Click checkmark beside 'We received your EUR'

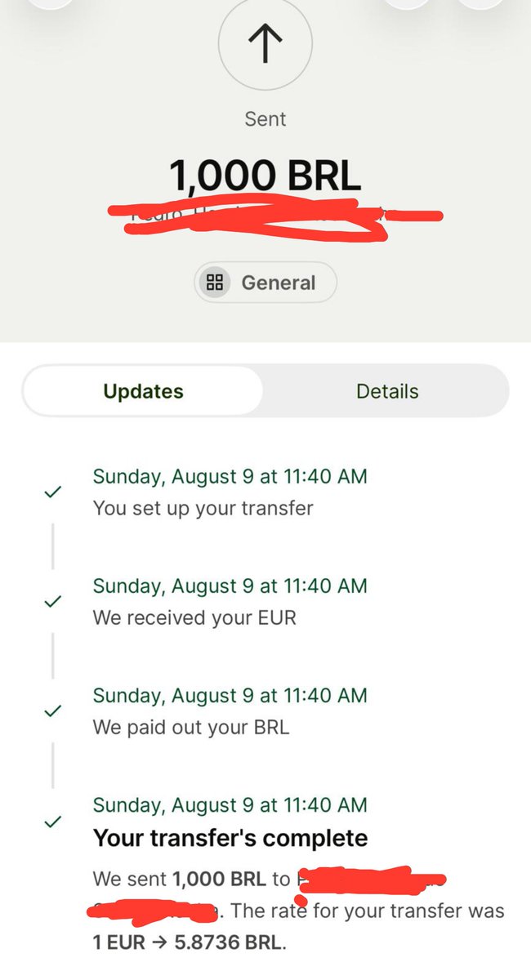(52, 602)
